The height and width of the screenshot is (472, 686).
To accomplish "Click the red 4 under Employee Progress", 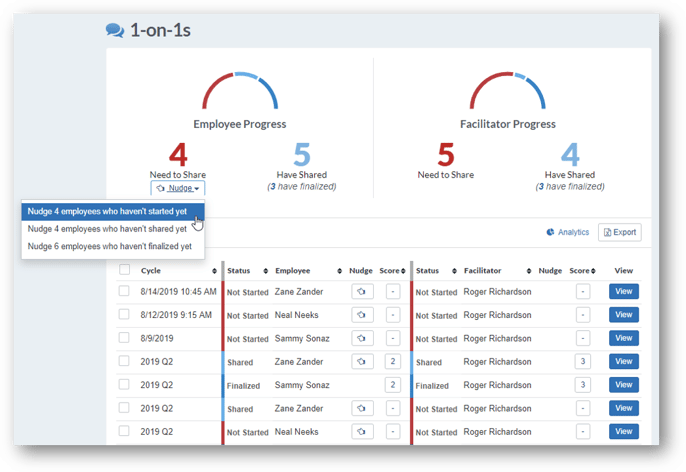I will (x=178, y=154).
